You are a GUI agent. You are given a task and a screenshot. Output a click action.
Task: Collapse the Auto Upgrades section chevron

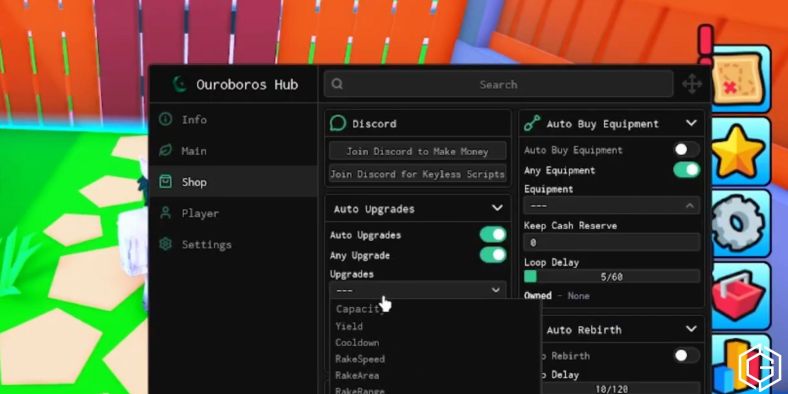coord(497,208)
